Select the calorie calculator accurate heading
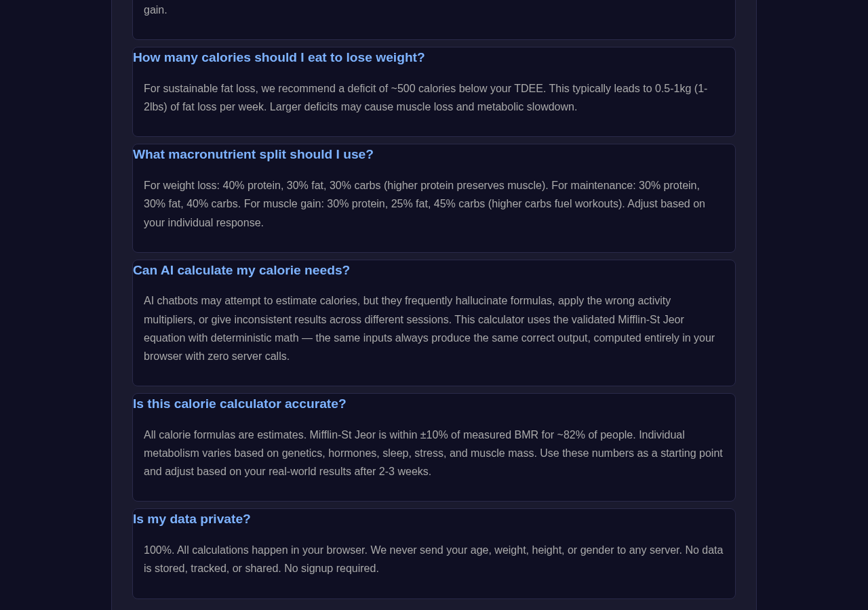This screenshot has width=868, height=610. click(239, 404)
